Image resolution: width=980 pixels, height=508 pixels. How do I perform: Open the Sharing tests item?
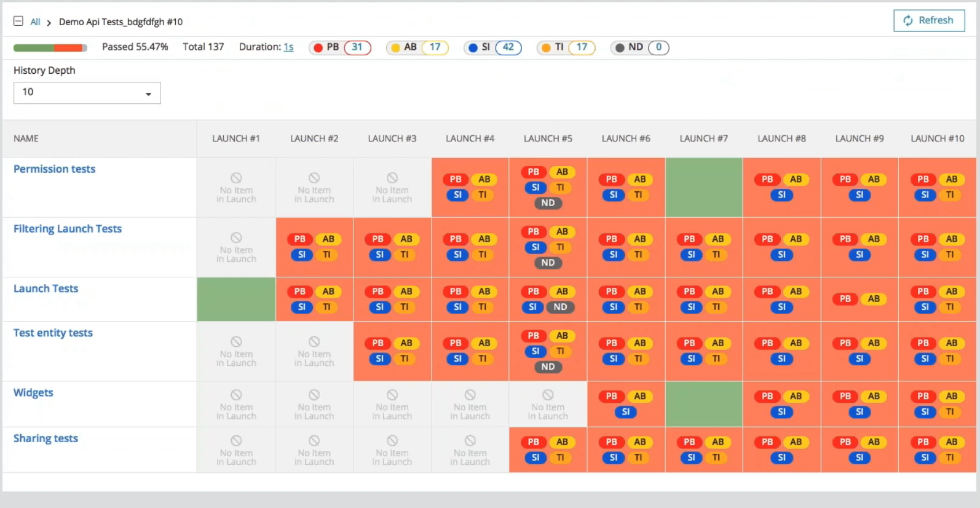(x=45, y=439)
